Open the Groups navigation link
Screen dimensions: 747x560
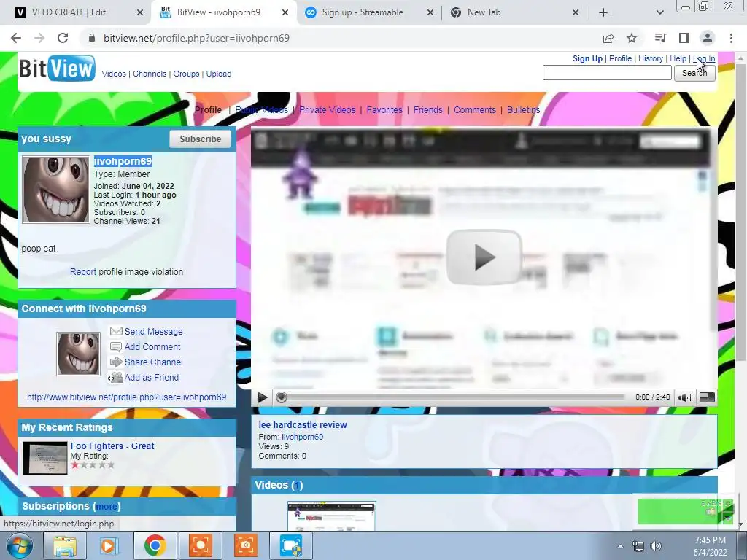(186, 74)
